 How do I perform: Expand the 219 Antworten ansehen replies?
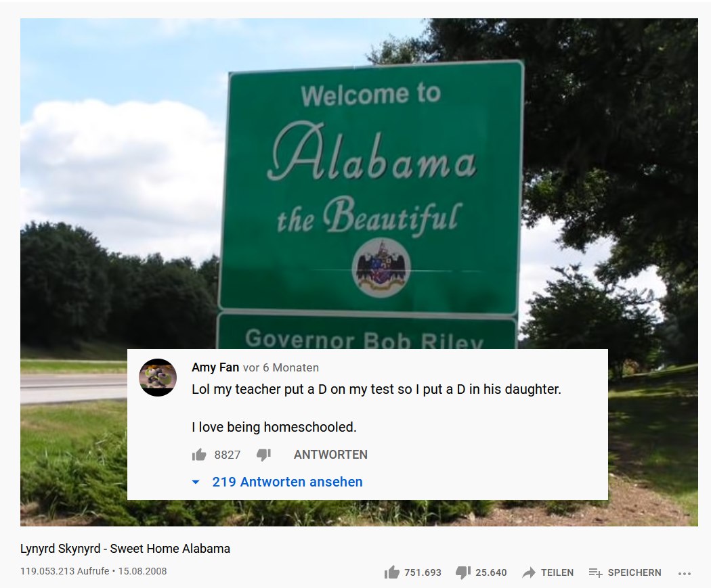click(x=287, y=482)
